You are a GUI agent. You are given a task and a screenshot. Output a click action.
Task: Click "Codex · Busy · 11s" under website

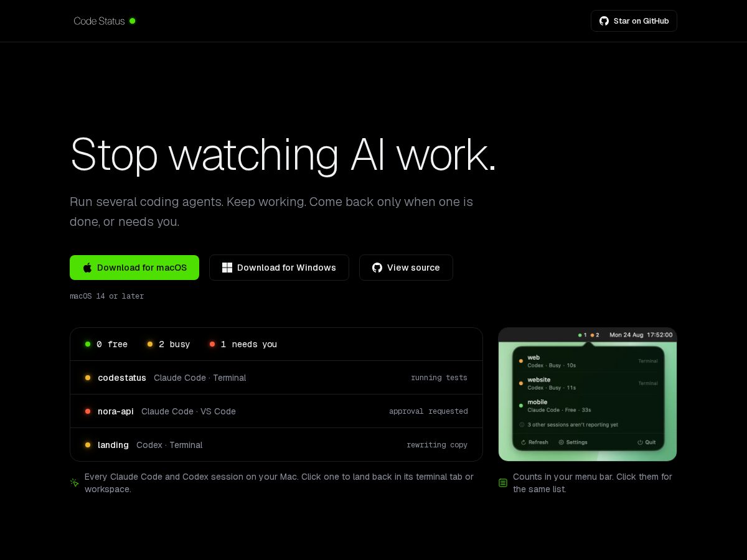552,388
